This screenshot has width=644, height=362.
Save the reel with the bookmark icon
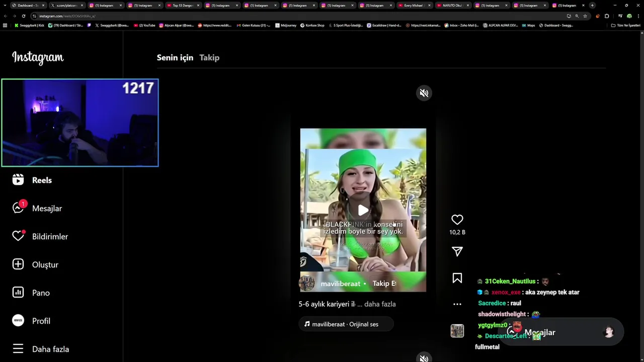pyautogui.click(x=457, y=278)
